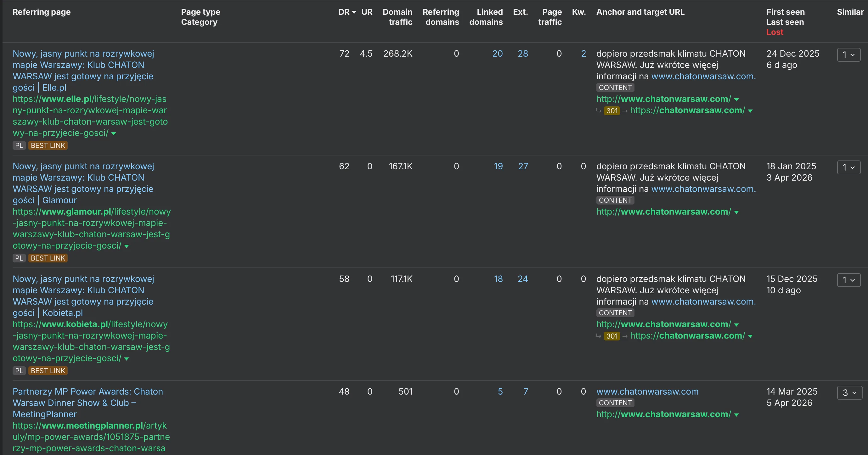868x455 pixels.
Task: Open linked domains count 5
Action: tap(500, 391)
